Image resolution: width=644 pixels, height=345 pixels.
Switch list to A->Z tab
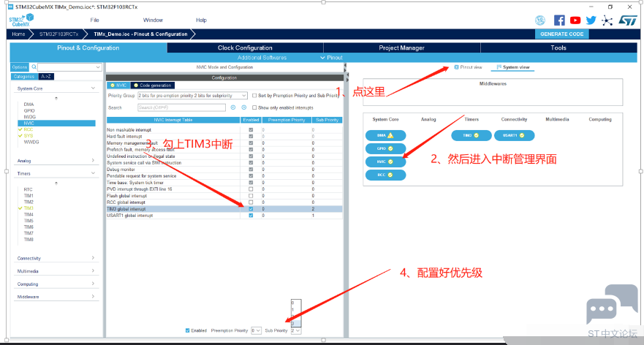point(46,77)
